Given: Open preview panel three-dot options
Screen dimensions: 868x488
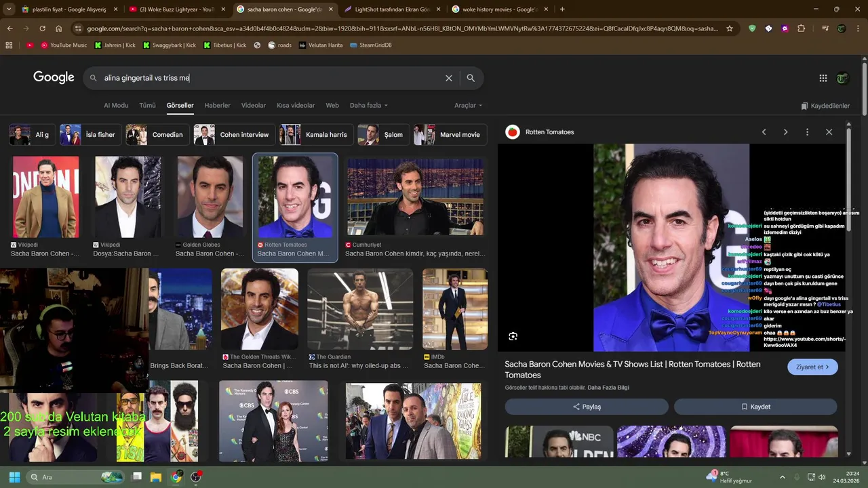Looking at the screenshot, I should [807, 132].
